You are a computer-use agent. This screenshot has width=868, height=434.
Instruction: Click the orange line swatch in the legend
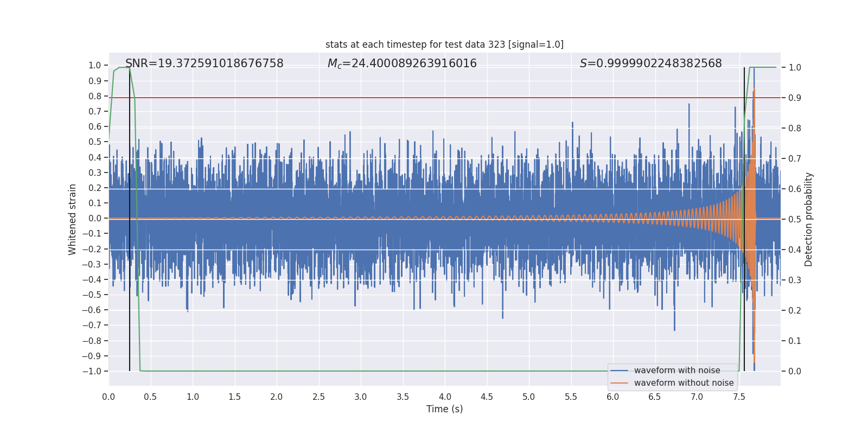point(620,383)
